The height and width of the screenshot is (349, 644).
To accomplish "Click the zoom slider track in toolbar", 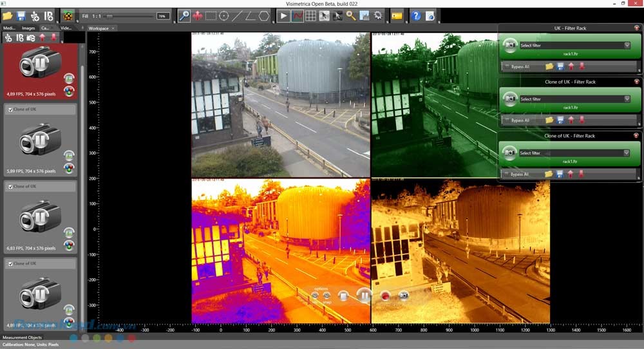I will (131, 15).
